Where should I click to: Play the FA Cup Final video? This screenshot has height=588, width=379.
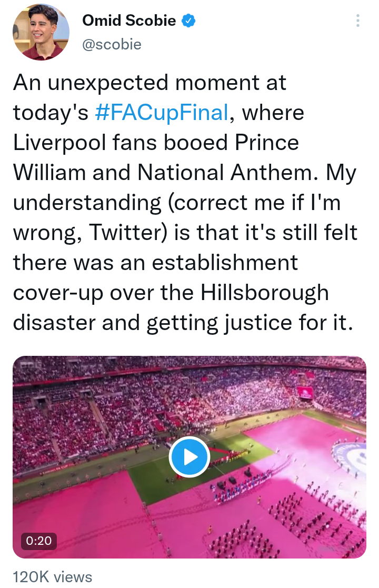tap(189, 457)
